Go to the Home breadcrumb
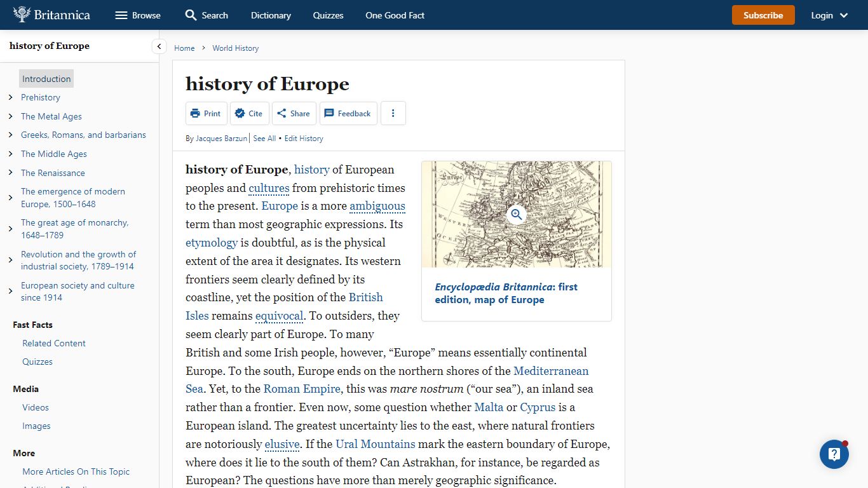This screenshot has width=868, height=488. pyautogui.click(x=184, y=48)
